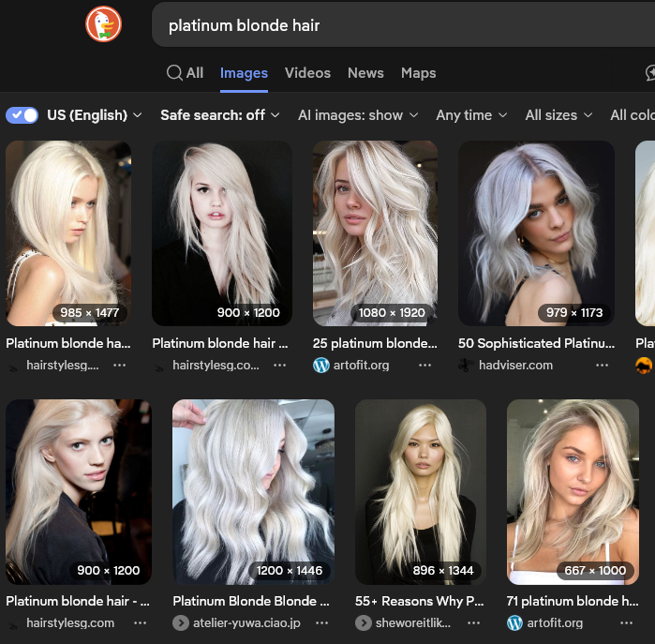The image size is (655, 644).
Task: Visit the hadviser.com source link
Action: click(515, 366)
